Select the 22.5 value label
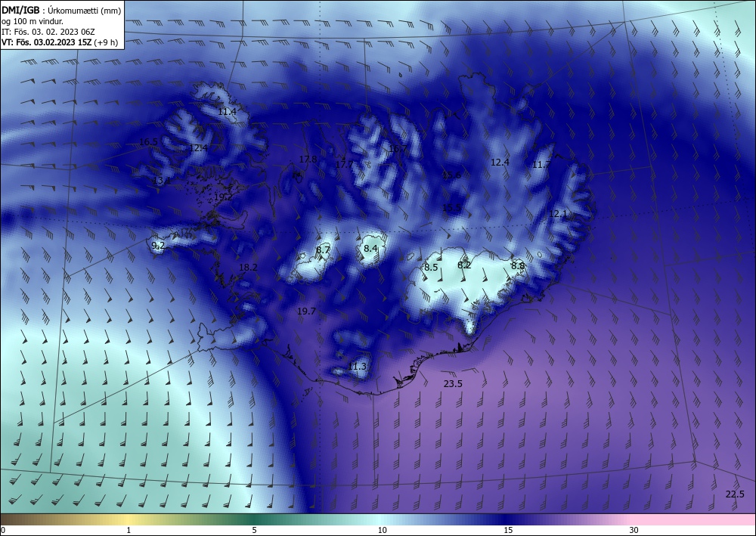756x536 pixels. [x=736, y=494]
